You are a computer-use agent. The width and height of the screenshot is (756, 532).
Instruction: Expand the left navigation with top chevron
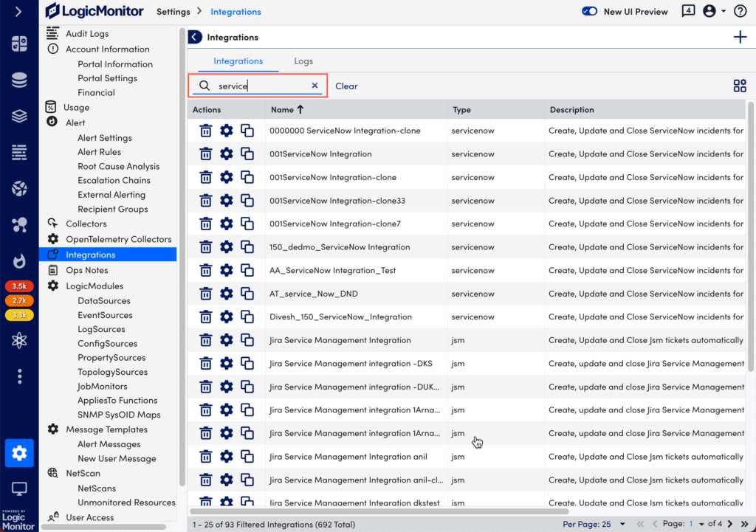click(18, 11)
